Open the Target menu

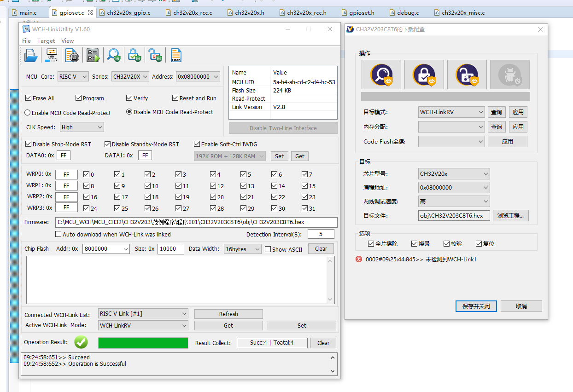(46, 41)
